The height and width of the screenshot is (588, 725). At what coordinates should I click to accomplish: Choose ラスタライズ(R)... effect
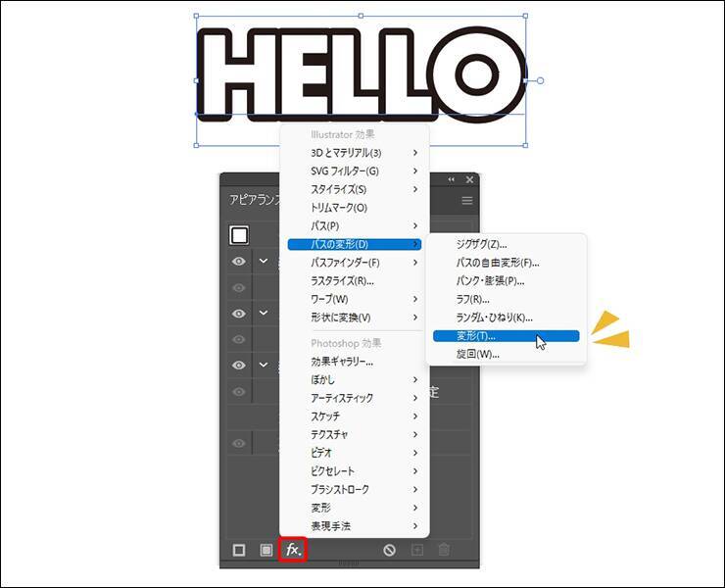[x=355, y=281]
